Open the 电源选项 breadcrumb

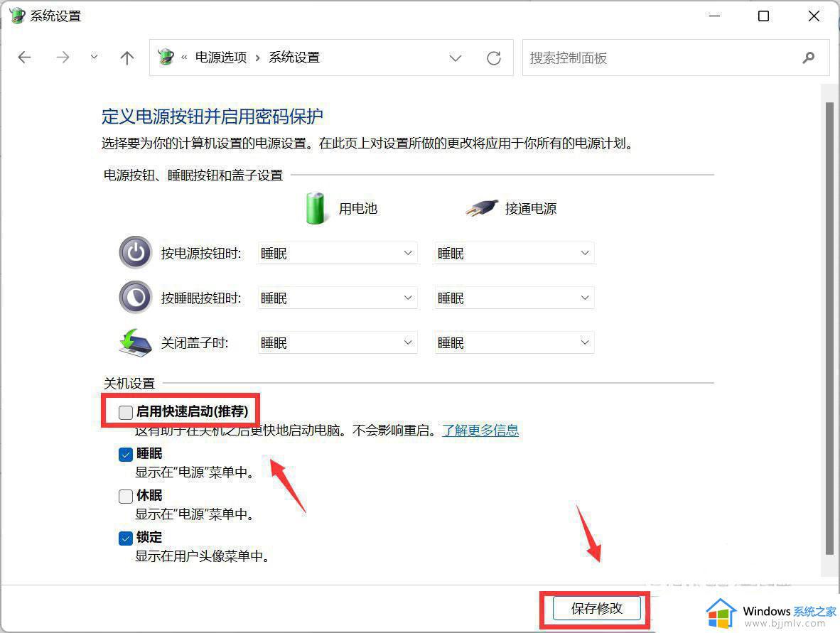point(221,58)
